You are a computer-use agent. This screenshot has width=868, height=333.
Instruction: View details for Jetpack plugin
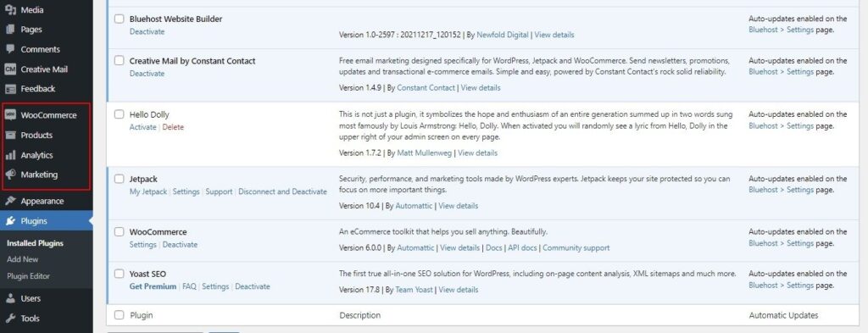[459, 206]
